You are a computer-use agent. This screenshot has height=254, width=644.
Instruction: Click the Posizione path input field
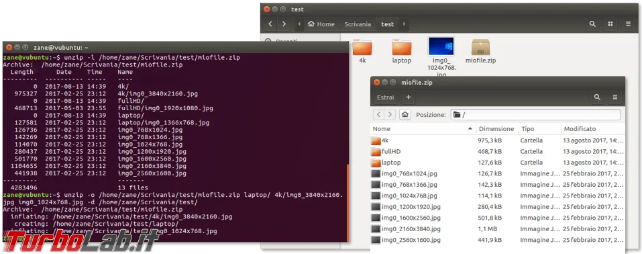pyautogui.click(x=535, y=115)
